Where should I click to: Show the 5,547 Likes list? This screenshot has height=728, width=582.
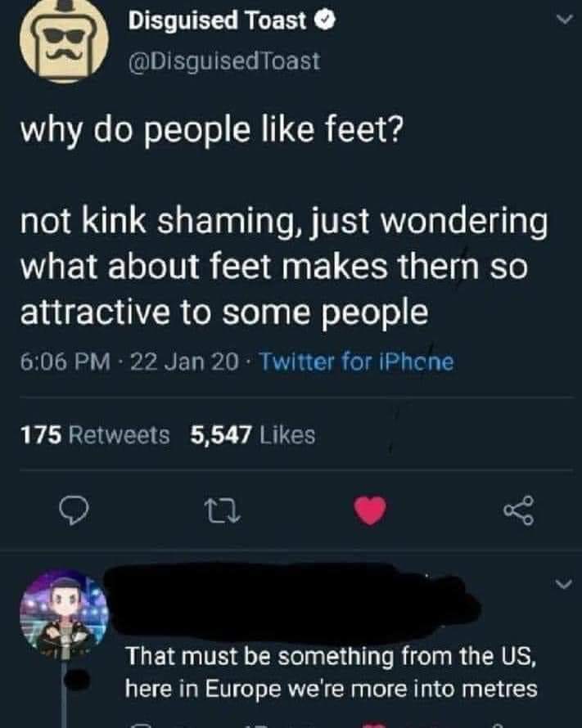coord(252,434)
